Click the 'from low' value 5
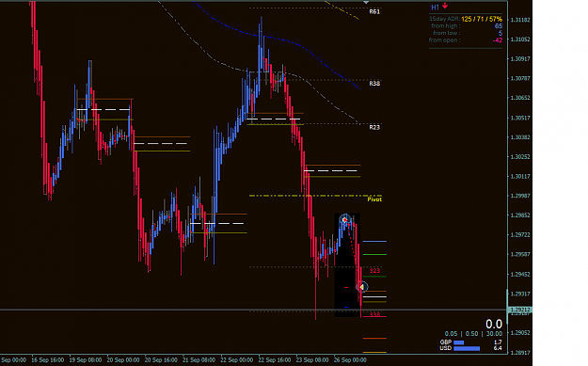Image resolution: width=588 pixels, height=366 pixels. (x=501, y=33)
